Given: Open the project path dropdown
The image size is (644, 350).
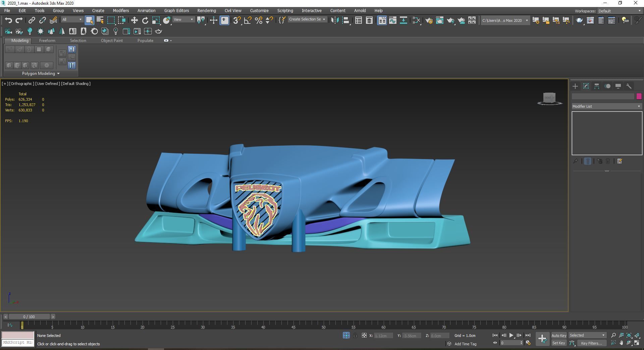Looking at the screenshot, I should (505, 20).
